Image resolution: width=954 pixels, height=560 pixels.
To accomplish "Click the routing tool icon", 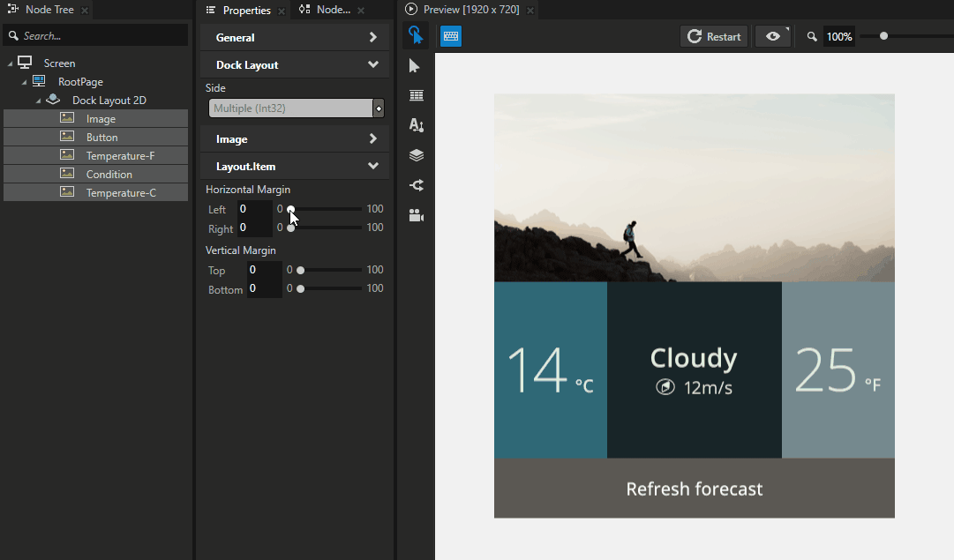I will 416,185.
